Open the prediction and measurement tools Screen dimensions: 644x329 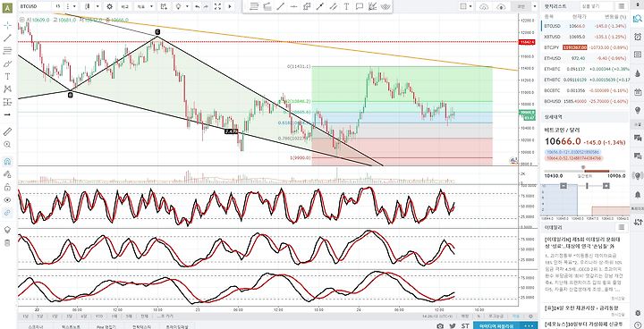pos(7,102)
